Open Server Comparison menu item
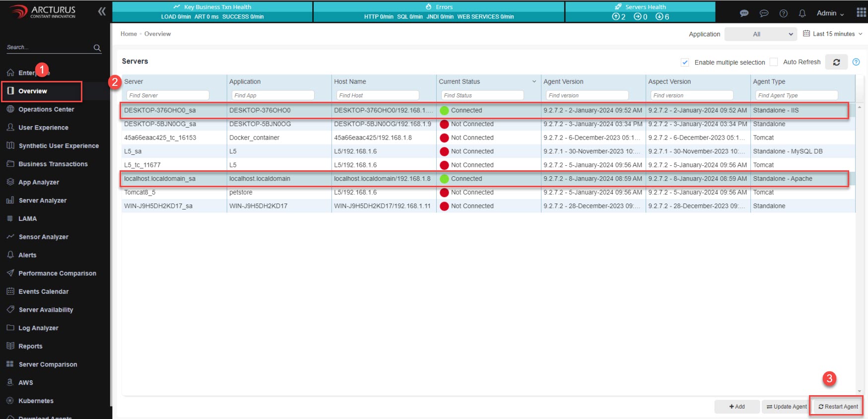Viewport: 868px width, 419px height. coord(48,364)
